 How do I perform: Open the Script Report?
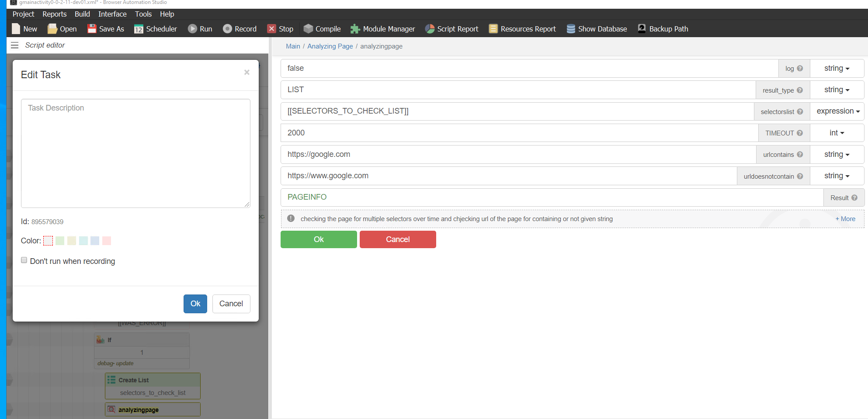[430, 29]
